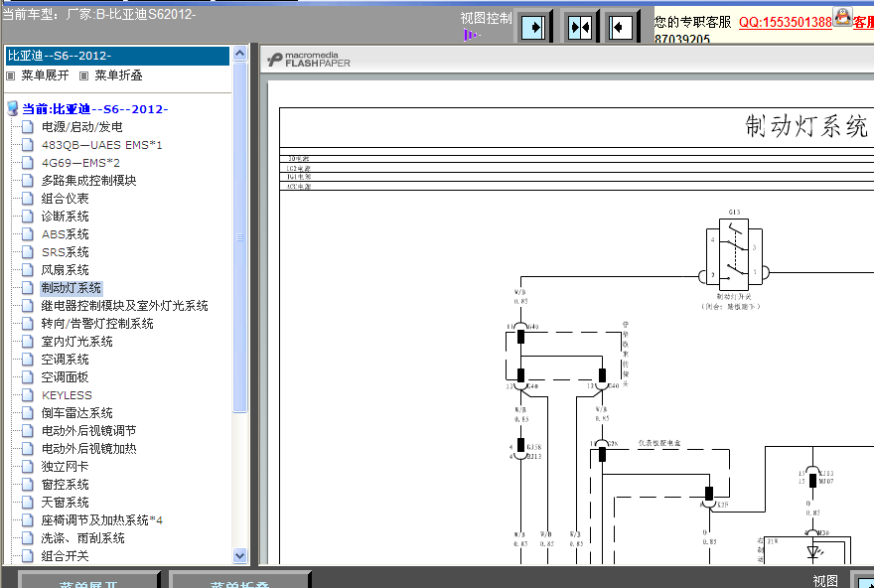This screenshot has height=588, width=874.
Task: Click the 仪表板配电盒 label in the diagram
Action: tap(659, 443)
